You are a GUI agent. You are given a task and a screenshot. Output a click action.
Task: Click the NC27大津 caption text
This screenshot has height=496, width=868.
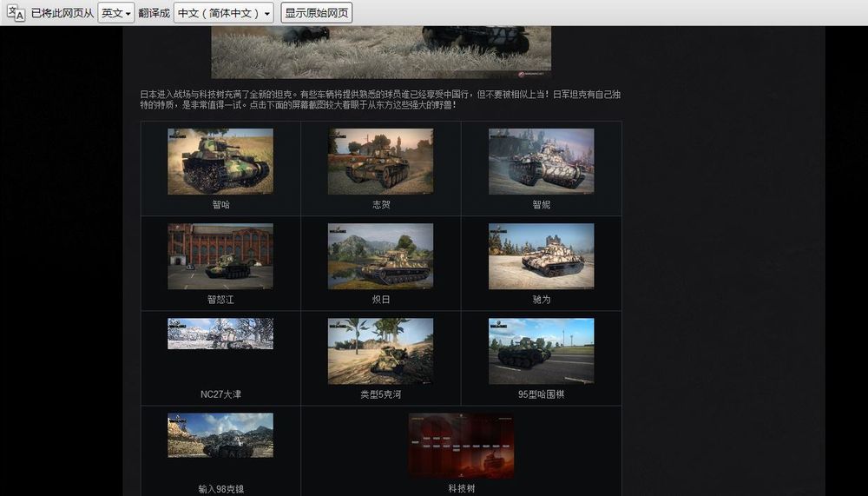(220, 394)
